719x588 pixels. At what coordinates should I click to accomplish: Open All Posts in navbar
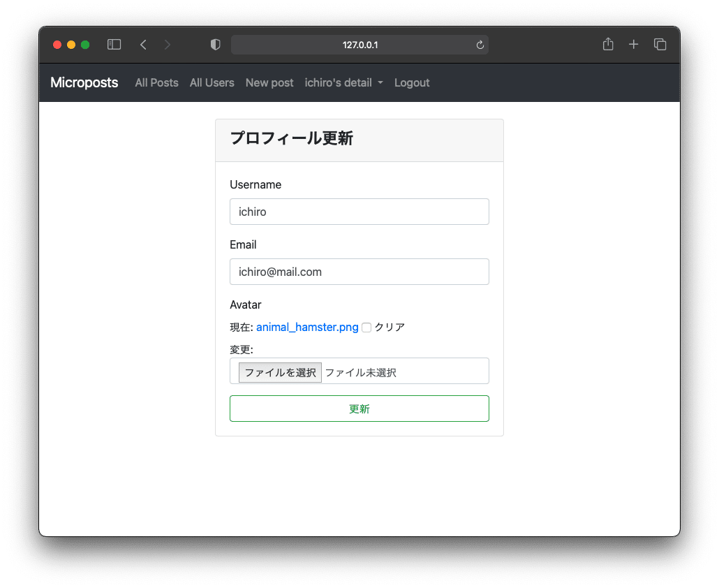tap(156, 82)
